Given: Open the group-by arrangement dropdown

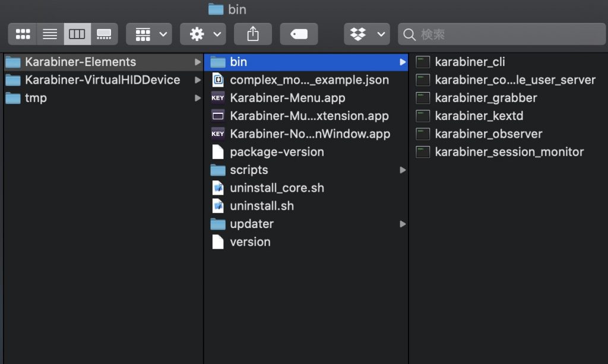Looking at the screenshot, I should [x=149, y=34].
